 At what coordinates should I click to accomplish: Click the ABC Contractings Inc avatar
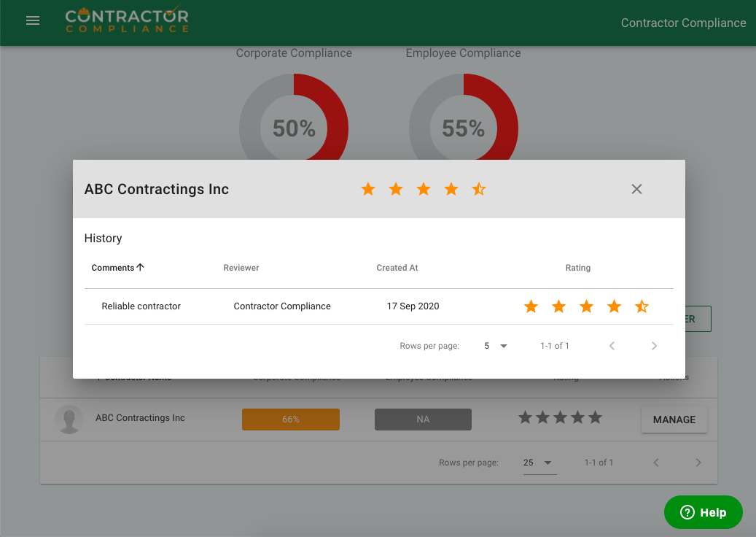(x=69, y=420)
